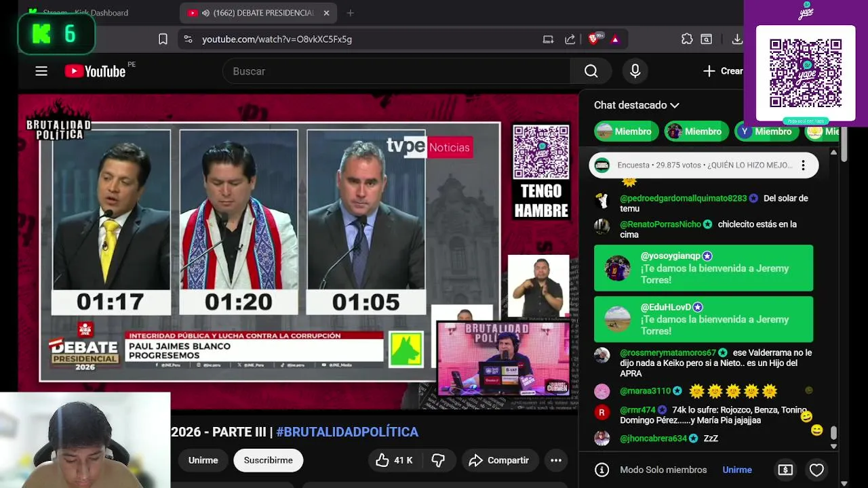Screen dimensions: 868x488
Task: Click @EduHLovD welcome membership message
Action: (x=703, y=319)
